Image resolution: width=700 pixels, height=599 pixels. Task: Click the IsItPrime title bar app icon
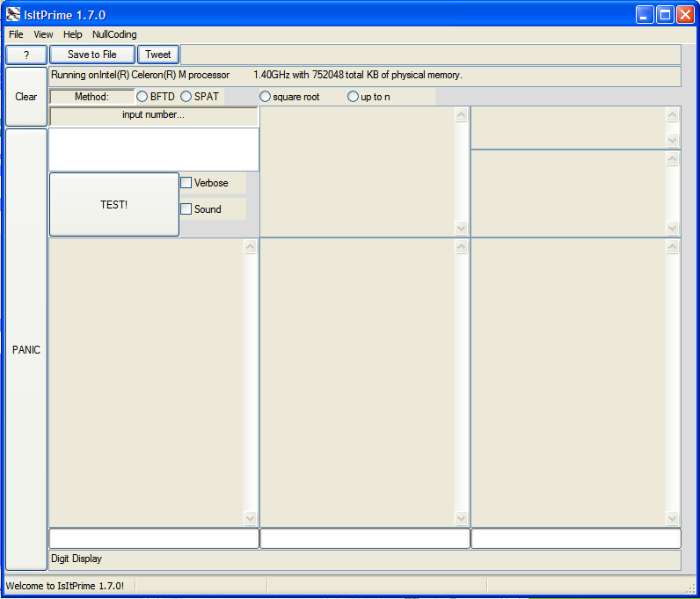(13, 14)
